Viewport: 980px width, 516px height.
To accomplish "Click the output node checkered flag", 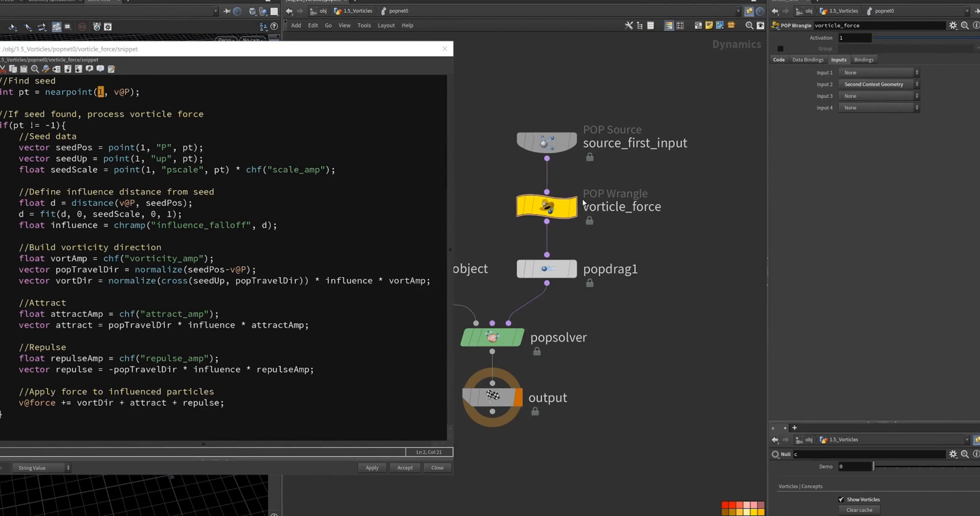I will (493, 396).
